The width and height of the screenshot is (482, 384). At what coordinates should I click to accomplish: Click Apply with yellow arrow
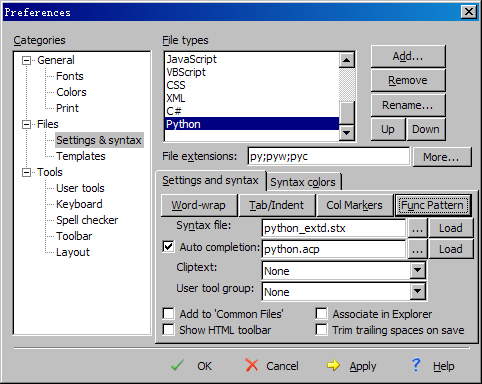pos(351,366)
